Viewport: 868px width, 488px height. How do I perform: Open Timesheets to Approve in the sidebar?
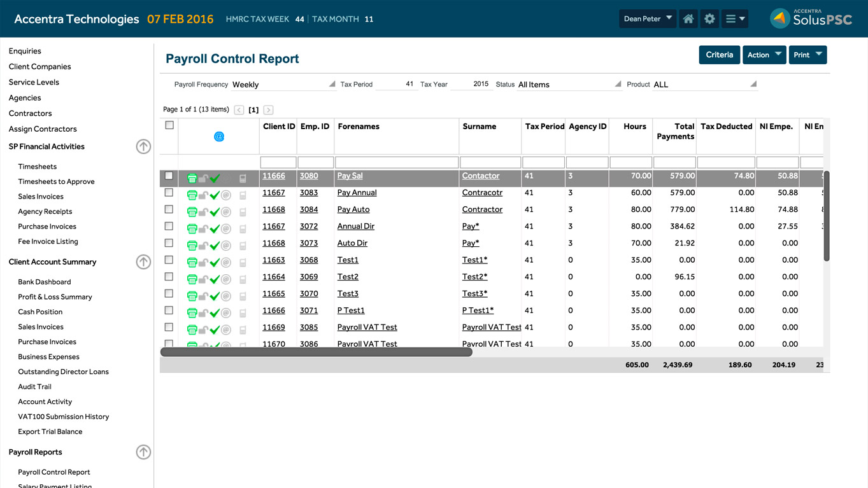(x=56, y=181)
